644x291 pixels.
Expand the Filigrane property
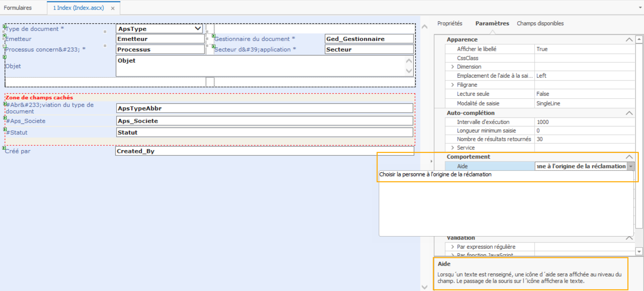(453, 85)
